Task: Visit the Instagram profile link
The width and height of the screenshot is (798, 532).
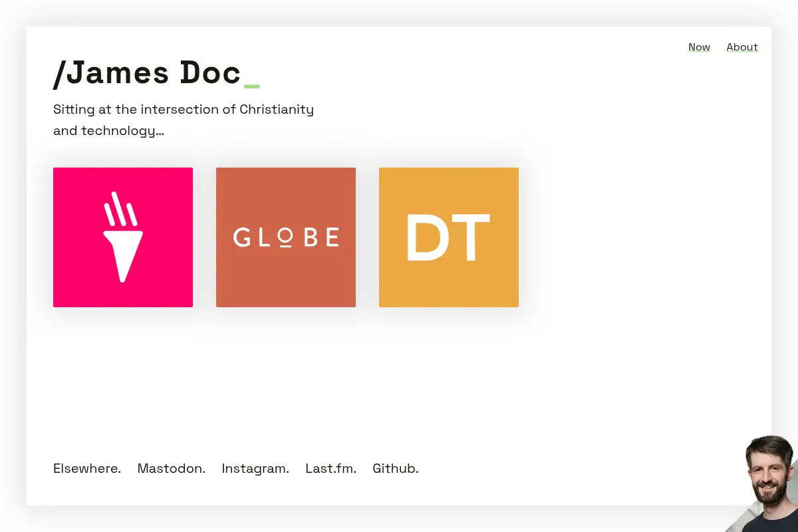Action: click(255, 469)
